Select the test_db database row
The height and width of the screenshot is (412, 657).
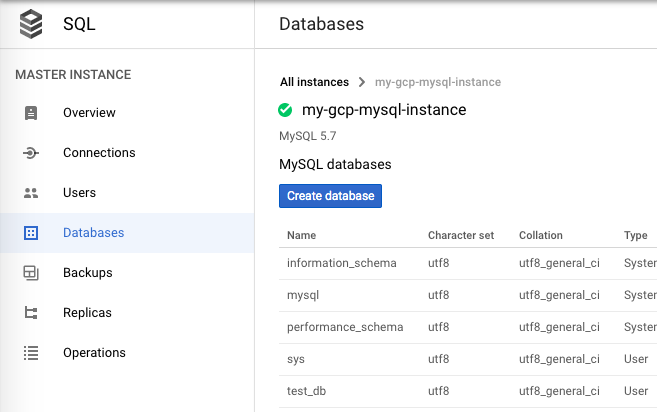coord(468,391)
